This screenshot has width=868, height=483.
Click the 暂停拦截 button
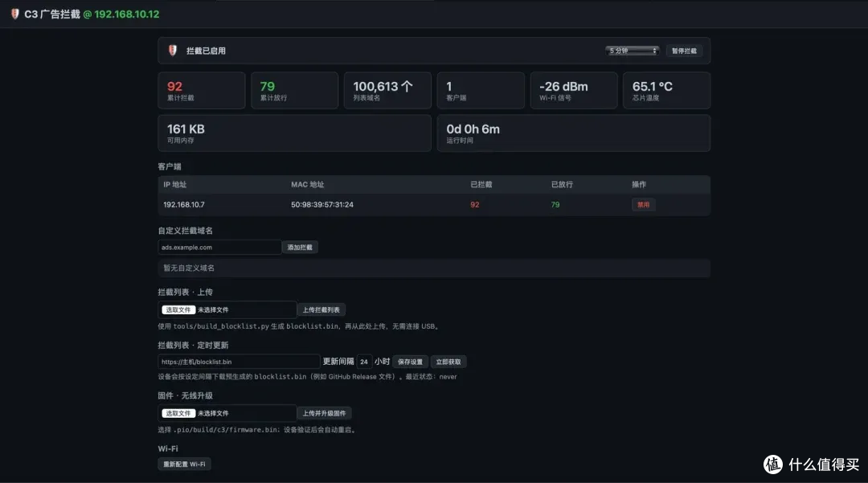(684, 51)
